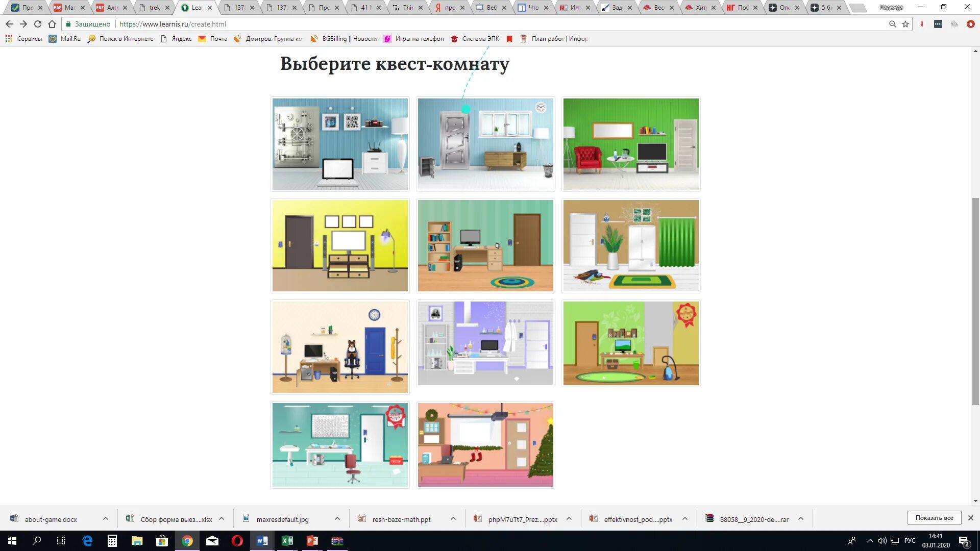Open the Яндекс bookmark
The height and width of the screenshot is (551, 980).
click(x=176, y=39)
